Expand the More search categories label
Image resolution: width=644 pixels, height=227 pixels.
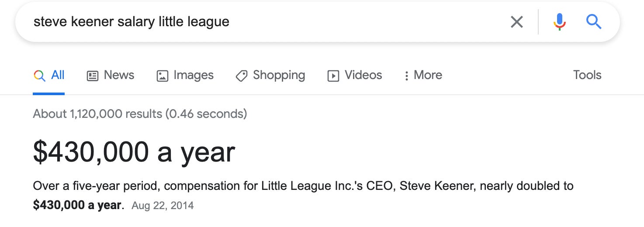pyautogui.click(x=428, y=75)
